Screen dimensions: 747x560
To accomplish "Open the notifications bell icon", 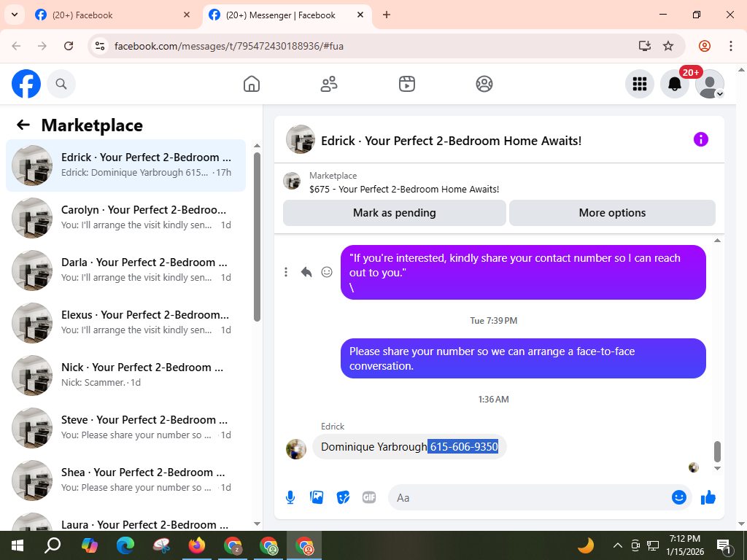I will [675, 84].
